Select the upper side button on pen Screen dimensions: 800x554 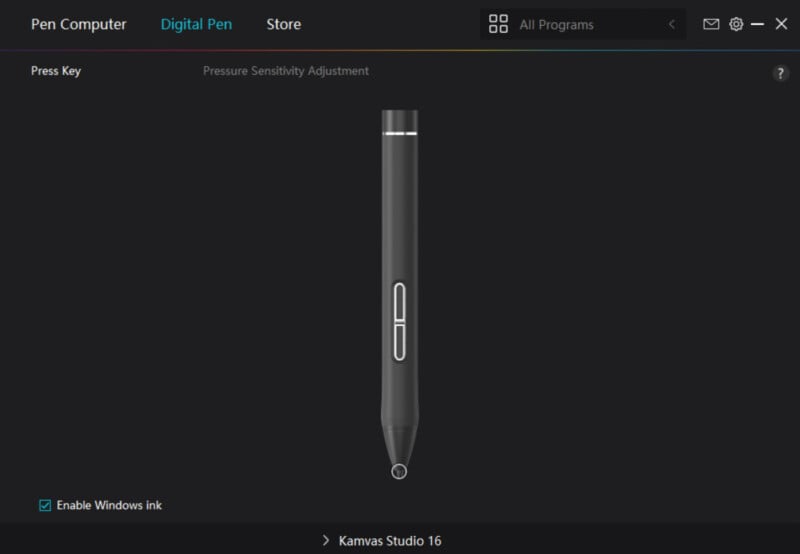click(399, 303)
